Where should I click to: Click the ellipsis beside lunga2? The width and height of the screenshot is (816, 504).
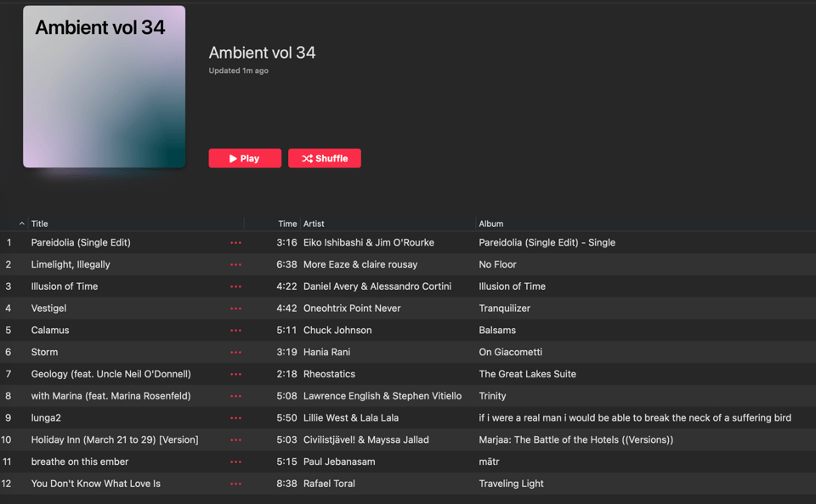click(235, 418)
